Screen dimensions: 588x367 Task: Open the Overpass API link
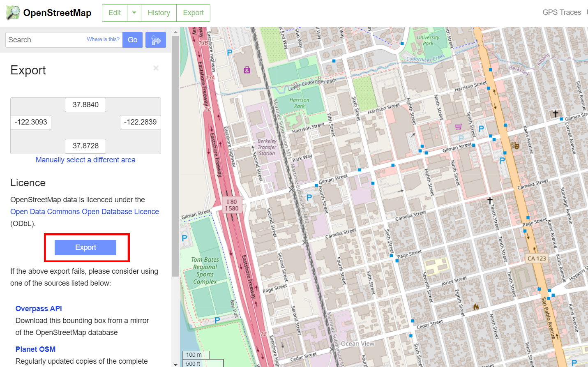pyautogui.click(x=39, y=309)
